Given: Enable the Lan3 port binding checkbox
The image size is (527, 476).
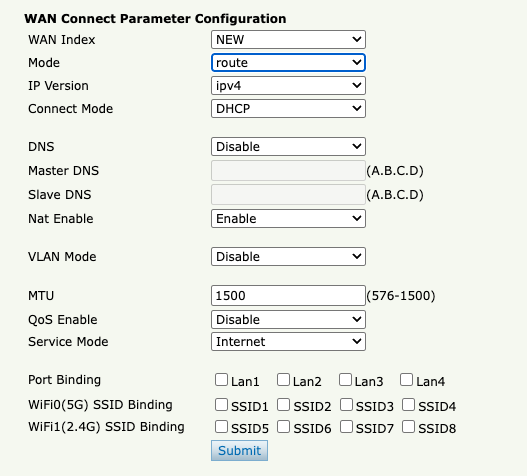Looking at the screenshot, I should 345,380.
